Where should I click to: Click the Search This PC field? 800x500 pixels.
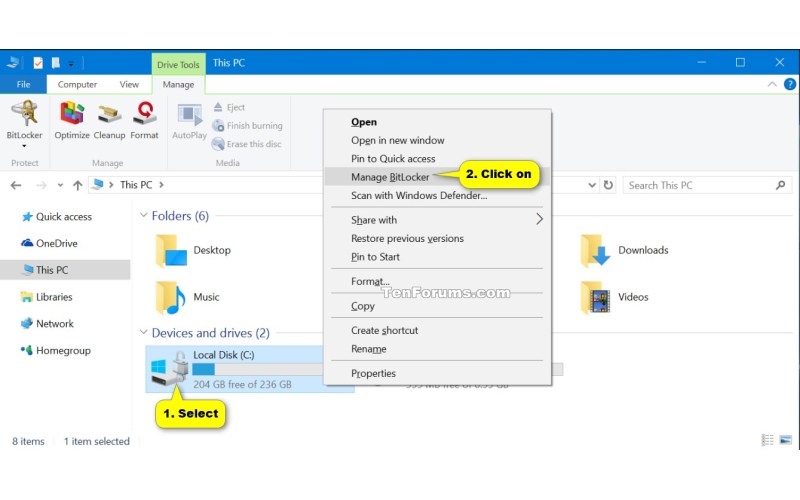[x=707, y=185]
